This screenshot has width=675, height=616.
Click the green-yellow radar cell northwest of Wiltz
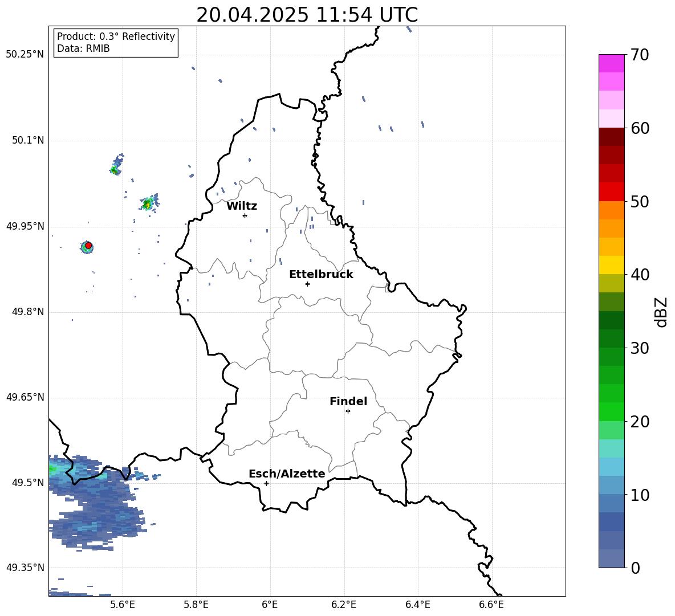(149, 203)
